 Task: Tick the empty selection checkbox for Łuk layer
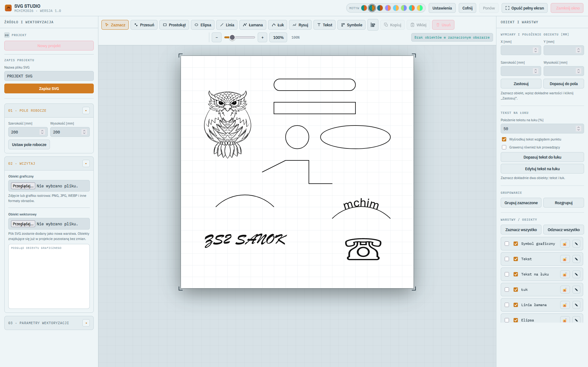[x=507, y=290]
